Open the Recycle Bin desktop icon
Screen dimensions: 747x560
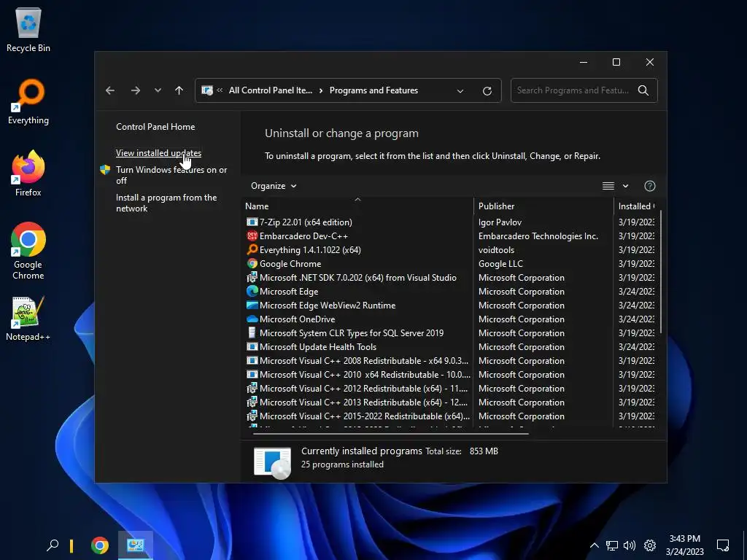pos(28,29)
